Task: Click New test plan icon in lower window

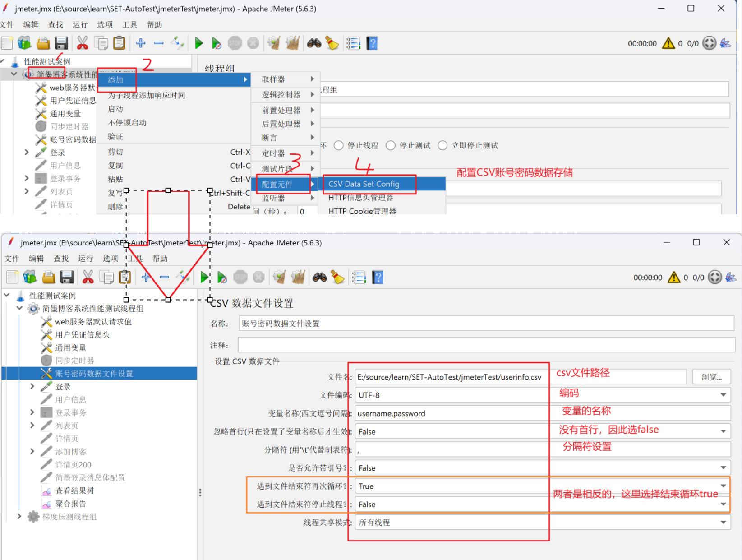Action: [13, 277]
